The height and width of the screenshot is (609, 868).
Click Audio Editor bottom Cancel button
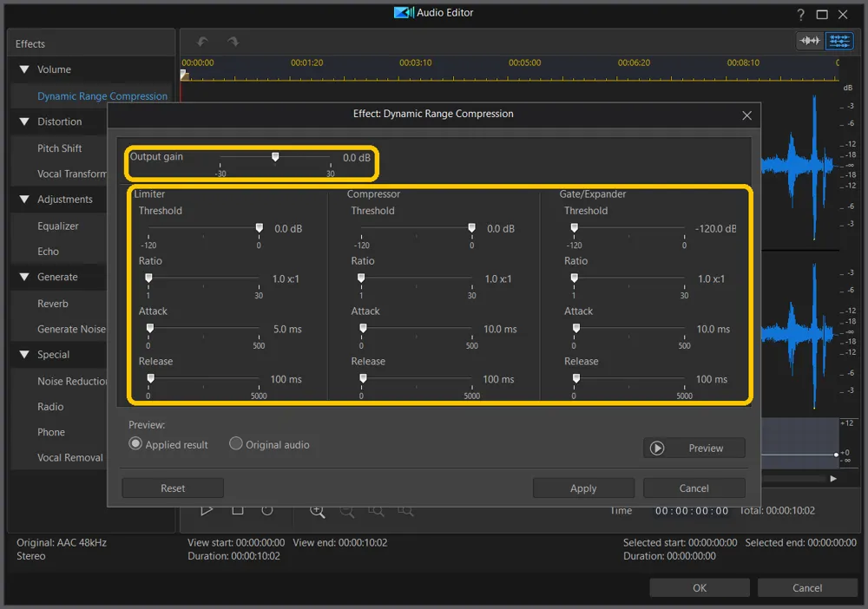click(x=807, y=587)
